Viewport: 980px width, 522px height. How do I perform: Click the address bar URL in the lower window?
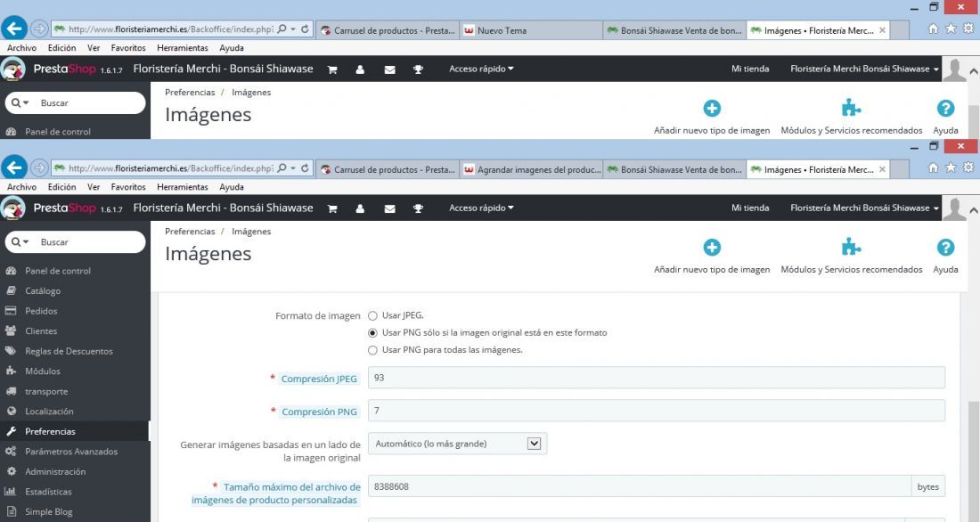(171, 168)
